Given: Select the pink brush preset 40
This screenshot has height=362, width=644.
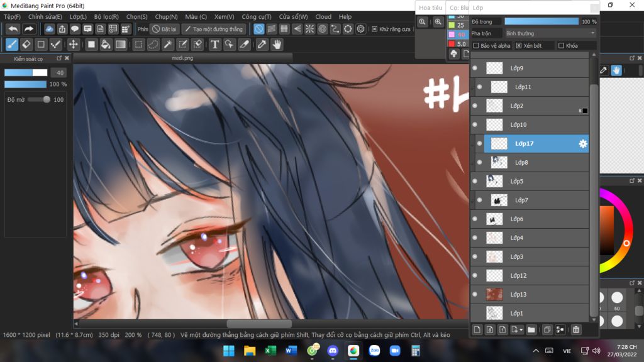Looking at the screenshot, I should (x=457, y=35).
